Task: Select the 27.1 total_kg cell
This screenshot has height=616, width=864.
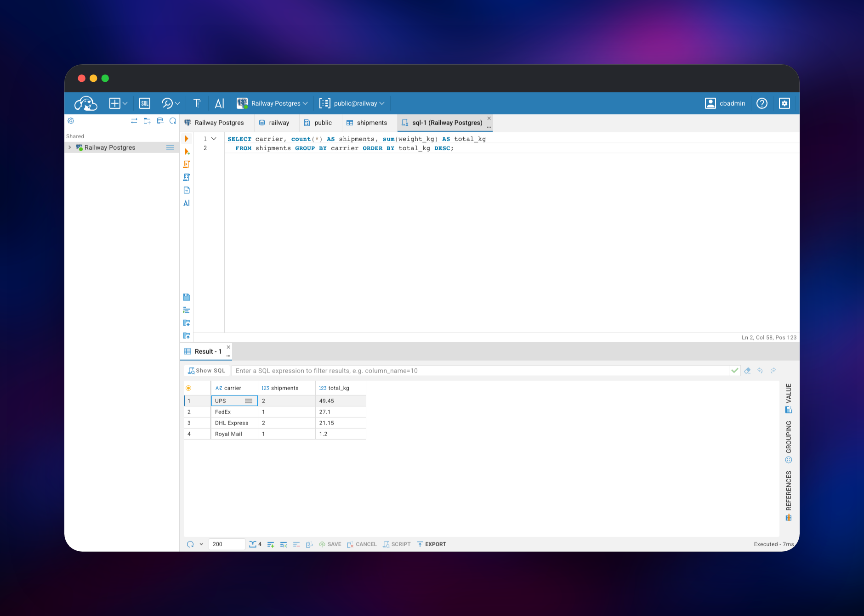Action: [341, 412]
